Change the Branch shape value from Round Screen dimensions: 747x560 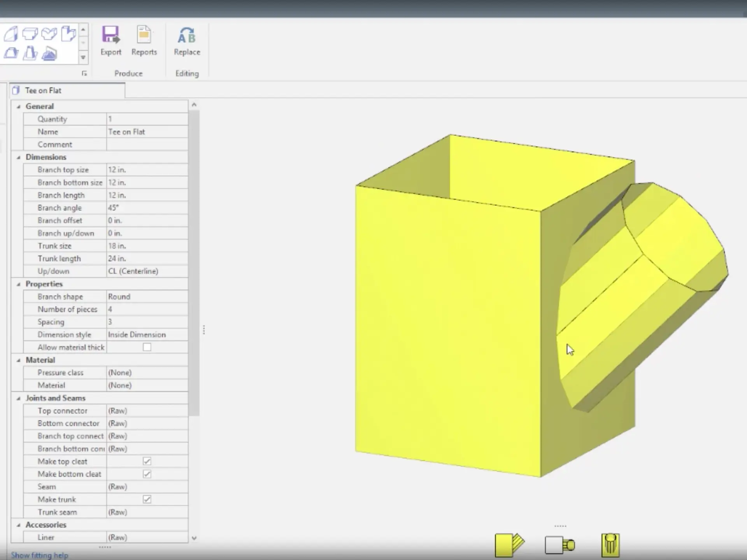point(147,296)
